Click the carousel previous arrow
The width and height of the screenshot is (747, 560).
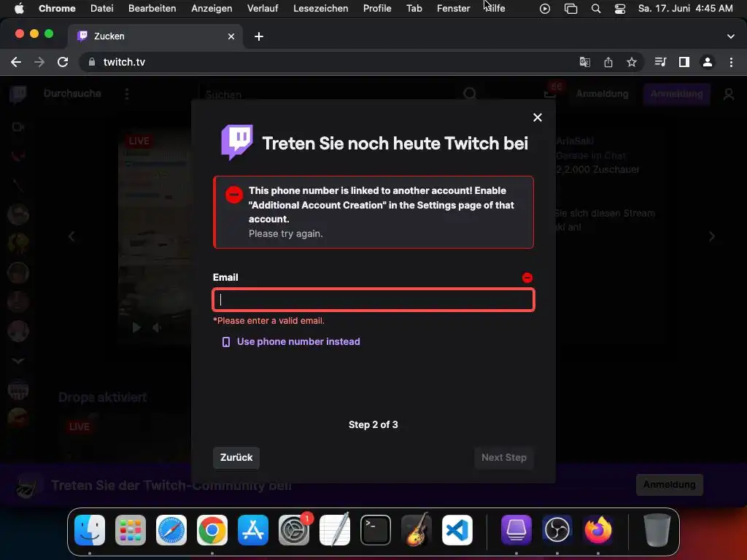point(71,236)
